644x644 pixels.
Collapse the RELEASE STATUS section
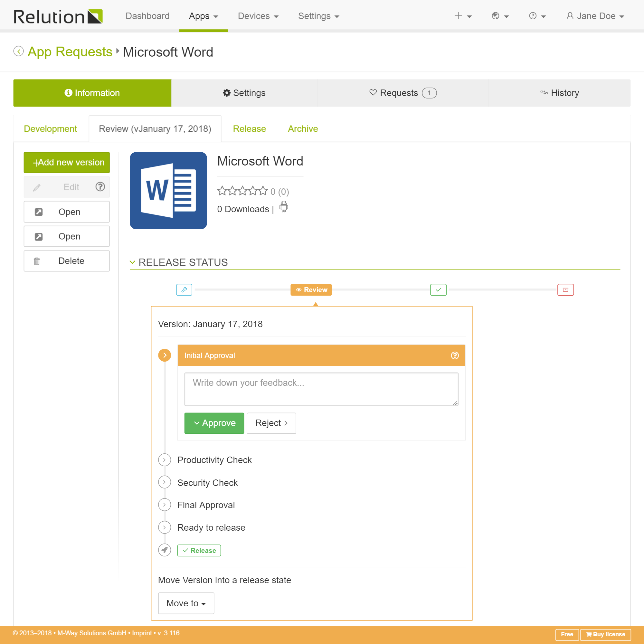click(132, 262)
